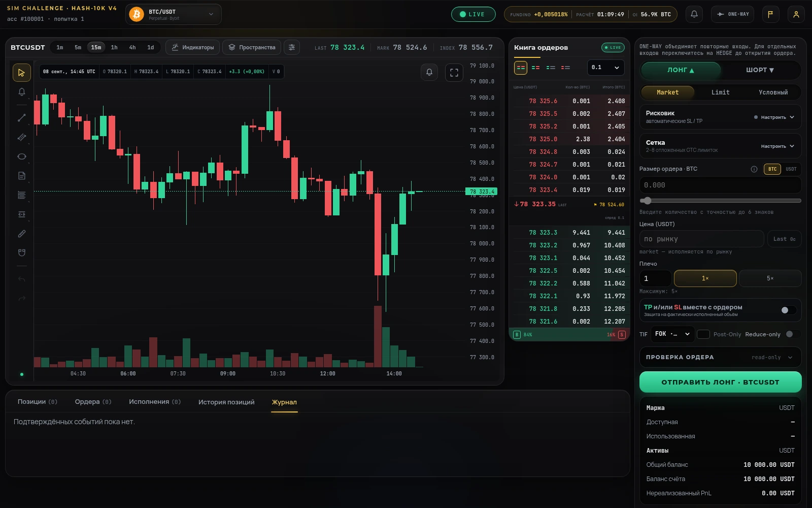Select the cursor pointer tool in chart toolbar

21,73
